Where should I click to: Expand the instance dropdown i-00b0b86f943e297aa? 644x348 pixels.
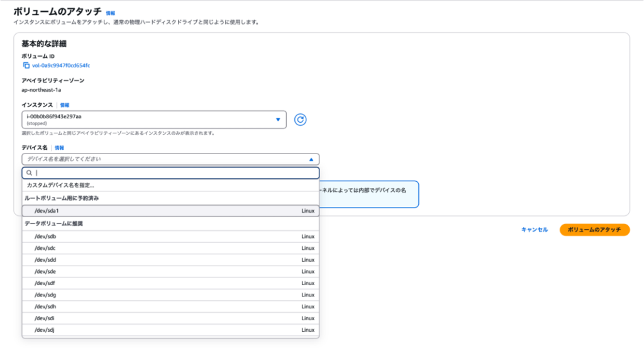pyautogui.click(x=154, y=120)
